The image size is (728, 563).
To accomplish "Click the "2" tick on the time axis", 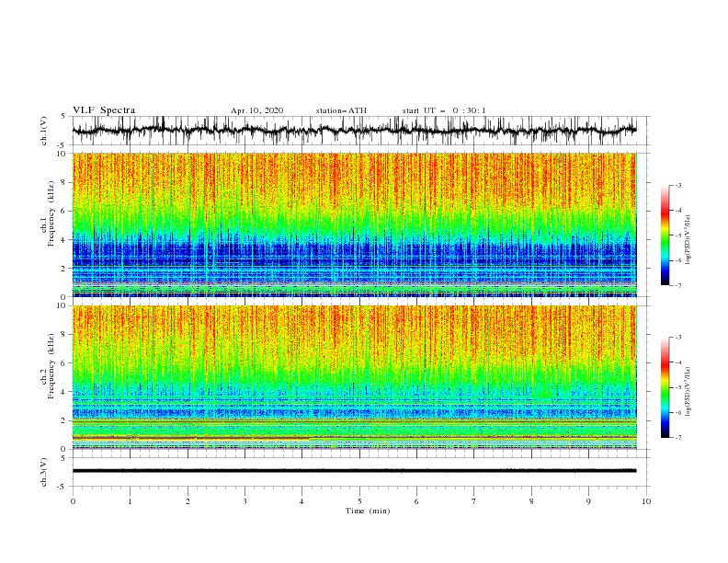I will click(188, 501).
